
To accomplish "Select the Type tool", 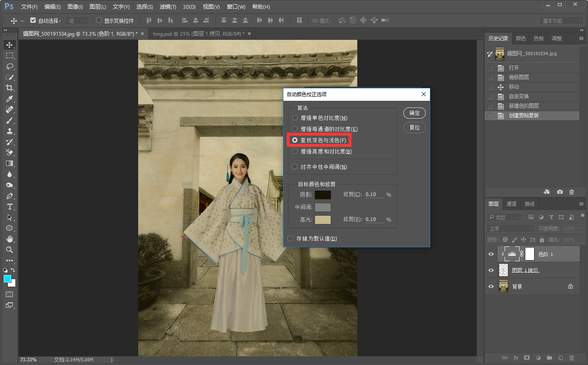I will 10,207.
